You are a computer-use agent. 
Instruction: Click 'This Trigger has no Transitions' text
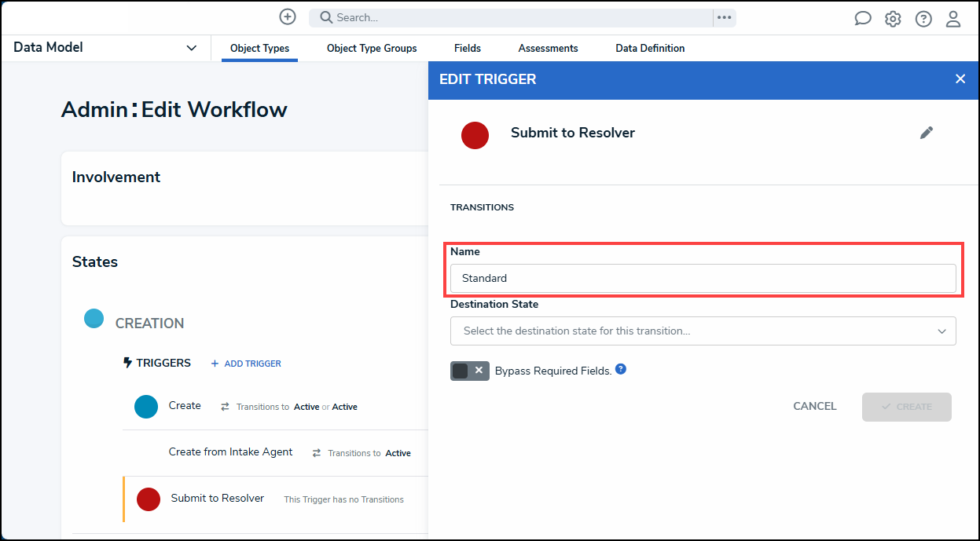343,499
